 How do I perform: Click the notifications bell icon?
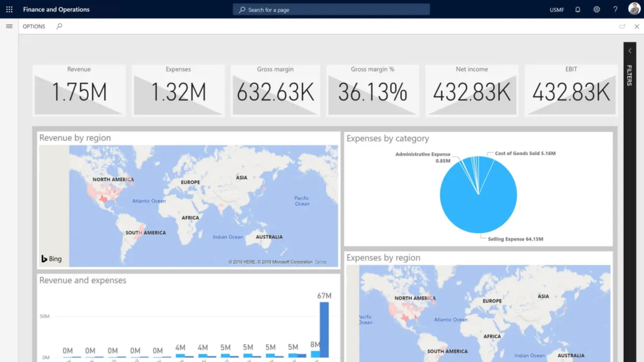[577, 10]
